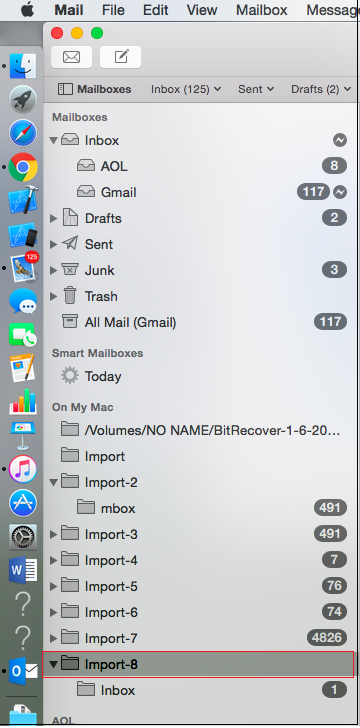Expand the Import-6 folder triangle
This screenshot has height=728, width=360.
(x=53, y=612)
